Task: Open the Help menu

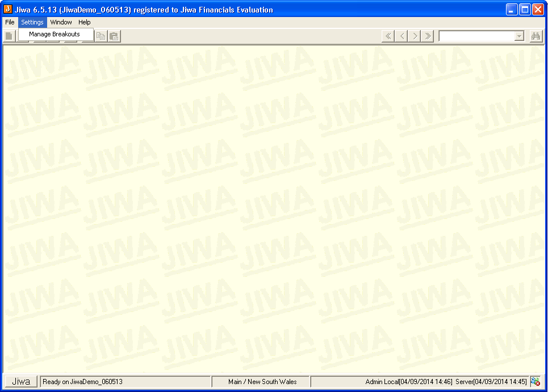Action: coord(85,22)
